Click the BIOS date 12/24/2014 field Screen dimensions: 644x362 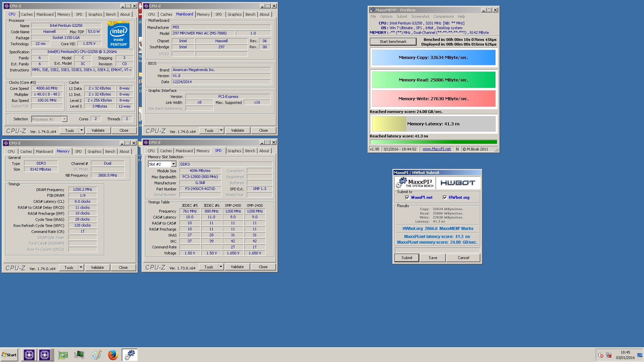coord(221,82)
